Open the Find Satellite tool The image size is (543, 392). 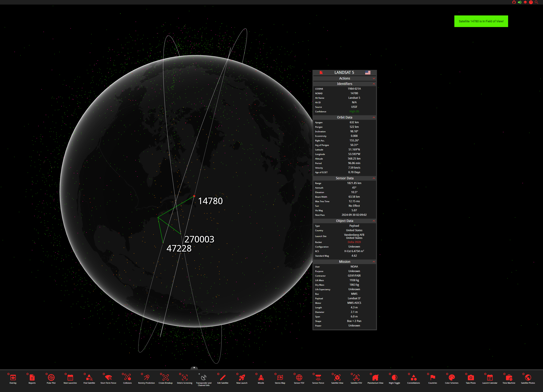click(89, 379)
